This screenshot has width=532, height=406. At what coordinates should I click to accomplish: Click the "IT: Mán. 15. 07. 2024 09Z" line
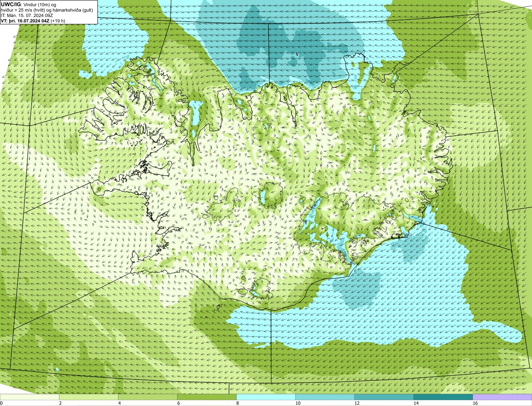pos(27,15)
